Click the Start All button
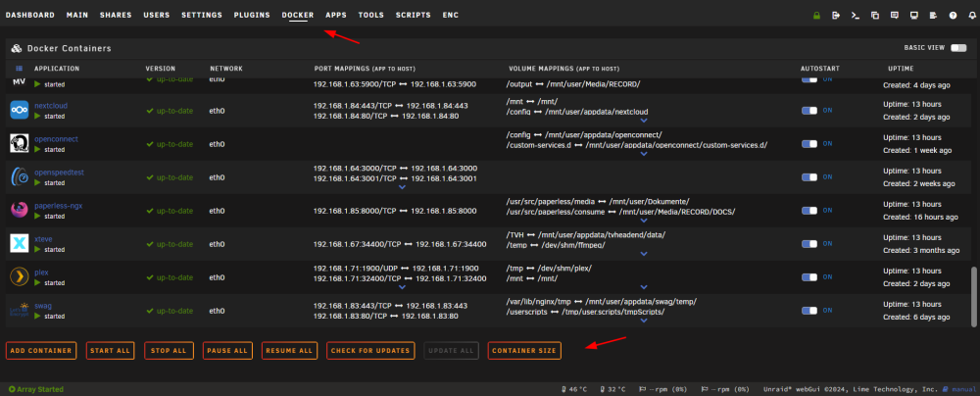Image resolution: width=980 pixels, height=396 pixels. 110,350
